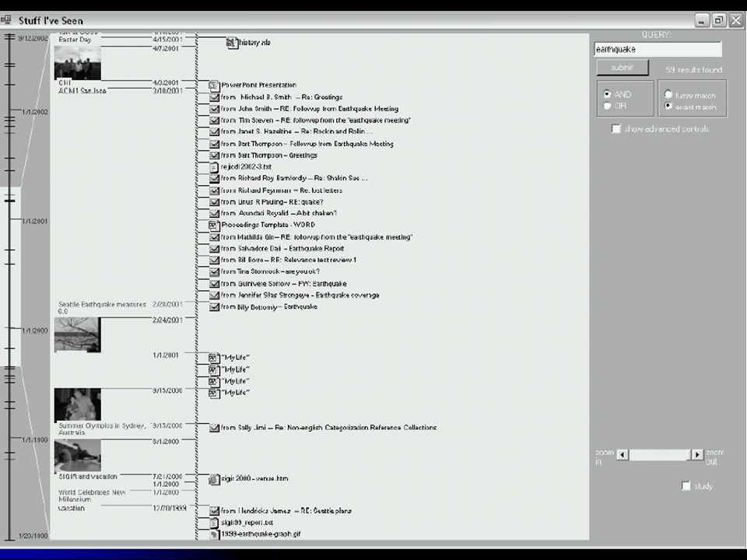Click the query field containing earthquake
747x560 pixels.
[658, 50]
